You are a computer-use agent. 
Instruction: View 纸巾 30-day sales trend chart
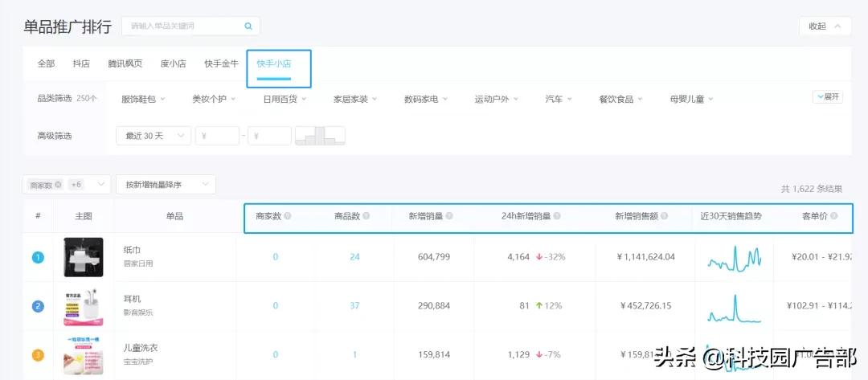pos(734,258)
